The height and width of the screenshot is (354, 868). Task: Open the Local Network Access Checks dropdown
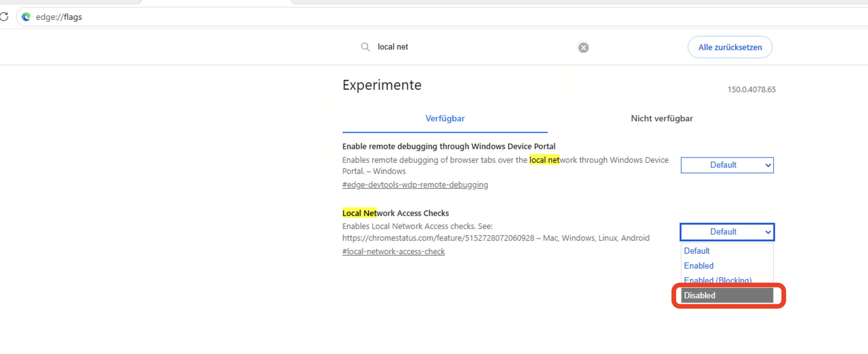coord(727,232)
